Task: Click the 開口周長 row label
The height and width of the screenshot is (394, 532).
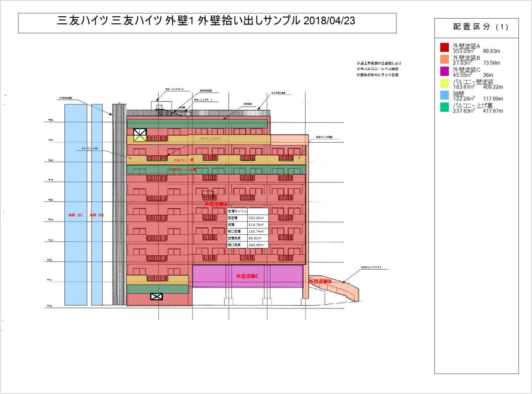Action: coord(237,245)
